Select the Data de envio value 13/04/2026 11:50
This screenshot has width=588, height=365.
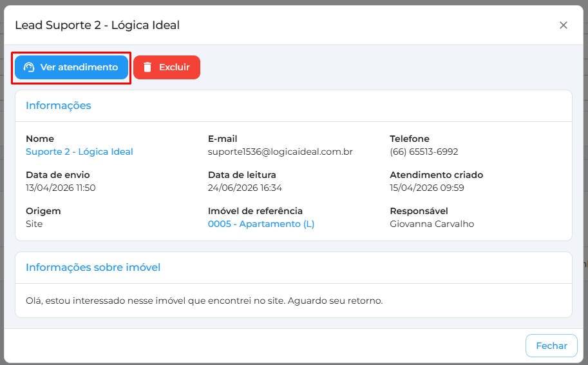tap(61, 188)
